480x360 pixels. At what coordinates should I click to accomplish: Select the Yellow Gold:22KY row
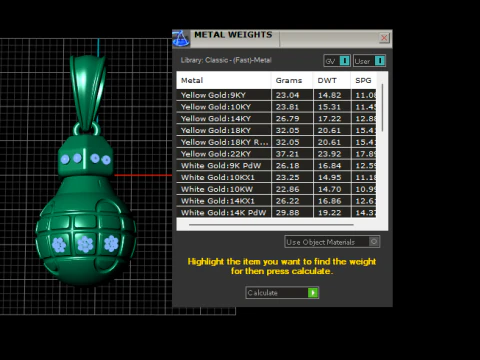point(276,154)
